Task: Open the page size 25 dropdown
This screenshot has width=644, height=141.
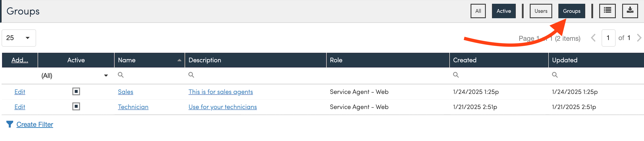Action: [x=19, y=38]
